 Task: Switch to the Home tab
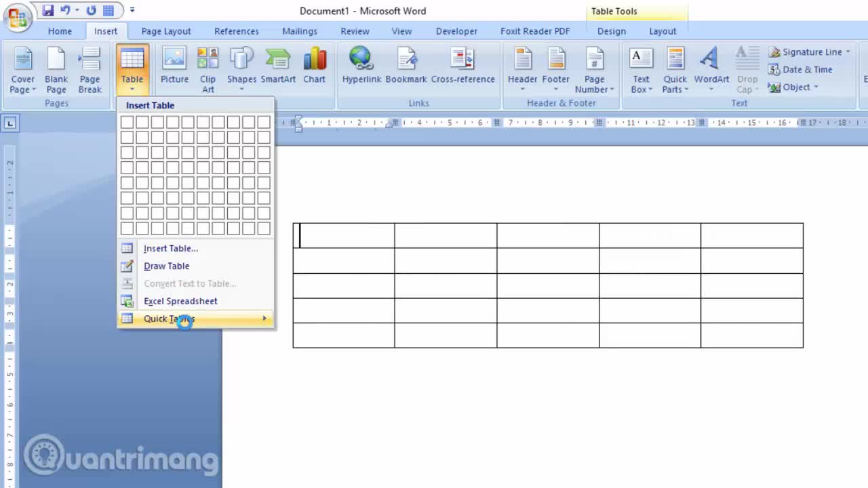pos(60,31)
